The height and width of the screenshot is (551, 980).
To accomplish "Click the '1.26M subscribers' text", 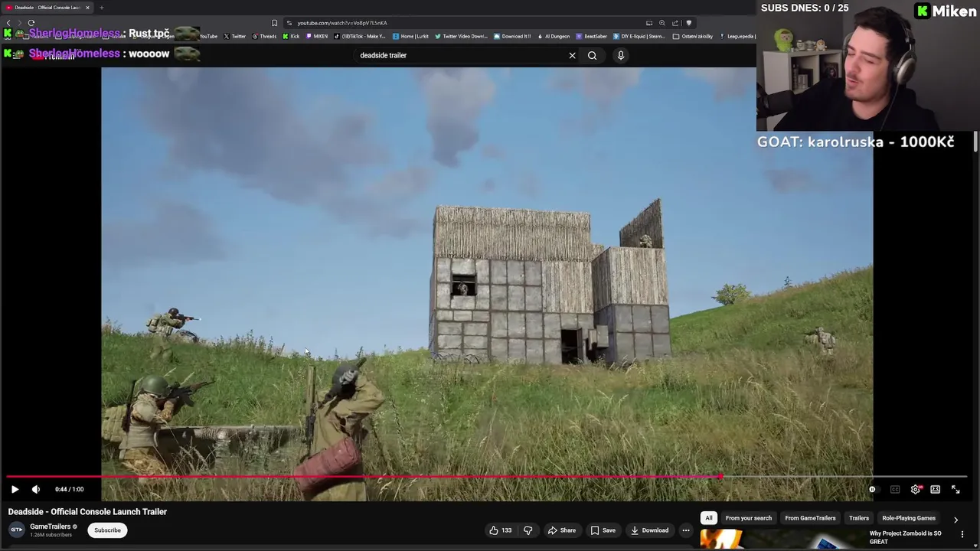I will coord(51,535).
